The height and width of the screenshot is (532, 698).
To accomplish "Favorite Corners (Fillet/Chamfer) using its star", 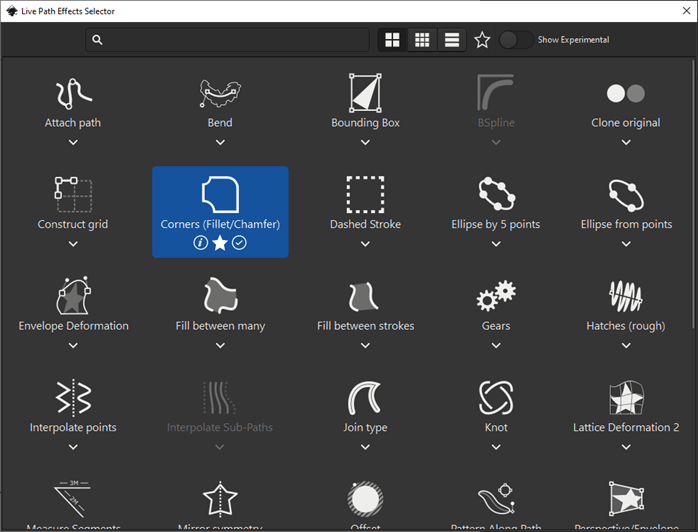I will pyautogui.click(x=220, y=243).
